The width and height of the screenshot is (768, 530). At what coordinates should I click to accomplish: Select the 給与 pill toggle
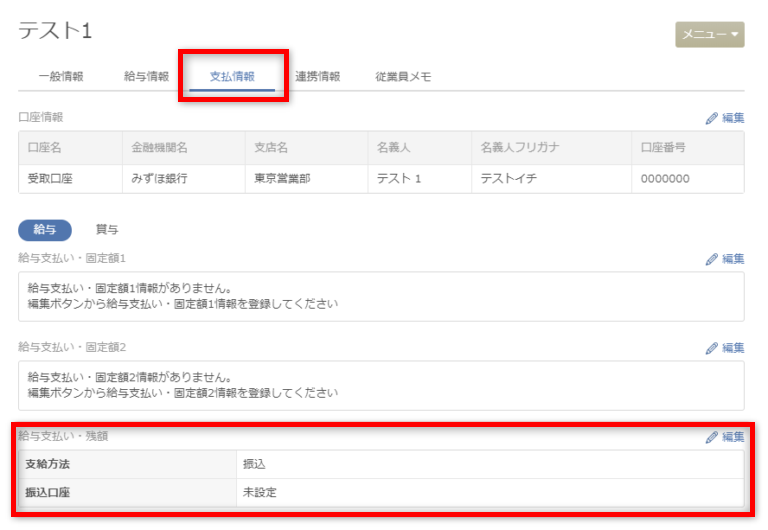point(45,229)
